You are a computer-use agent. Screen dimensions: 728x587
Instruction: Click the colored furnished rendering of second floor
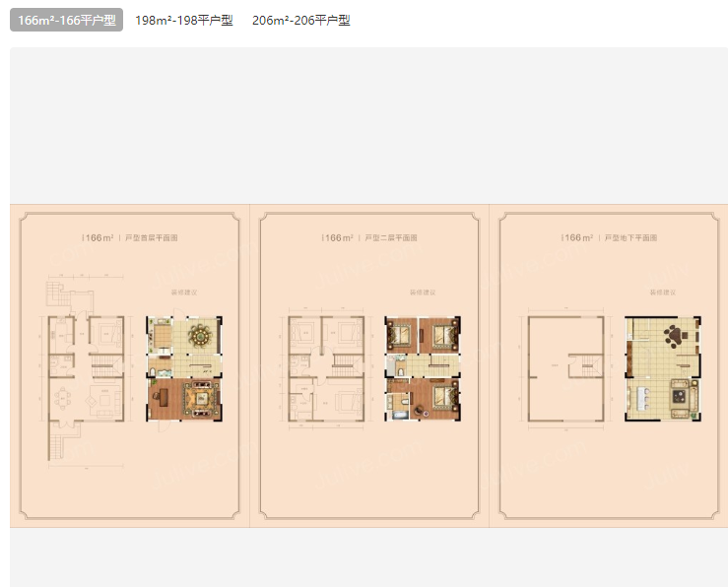(423, 369)
